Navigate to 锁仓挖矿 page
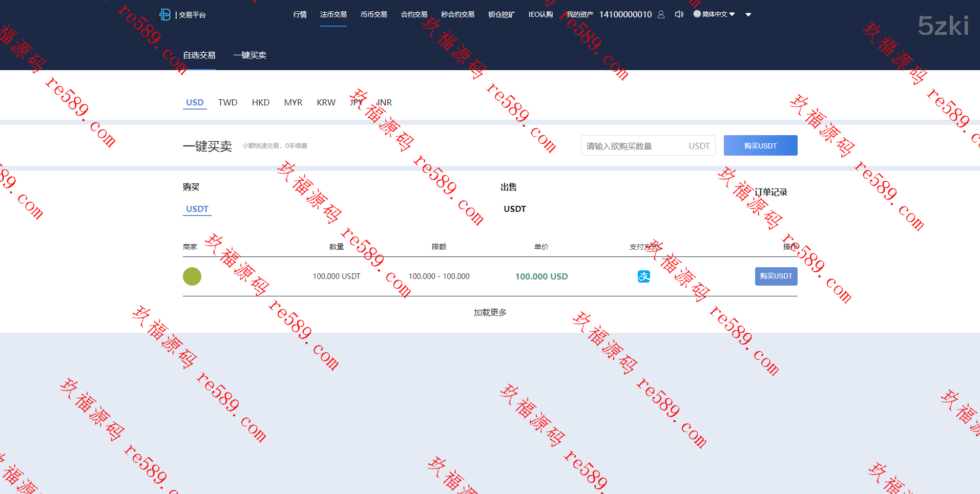Screen dimensions: 980x494 (x=501, y=14)
